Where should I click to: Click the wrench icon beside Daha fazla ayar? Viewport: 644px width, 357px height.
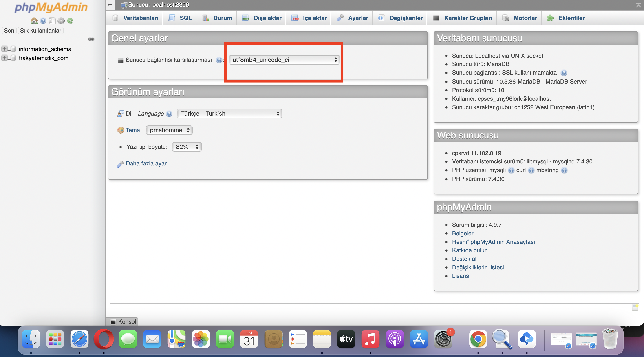pyautogui.click(x=120, y=164)
